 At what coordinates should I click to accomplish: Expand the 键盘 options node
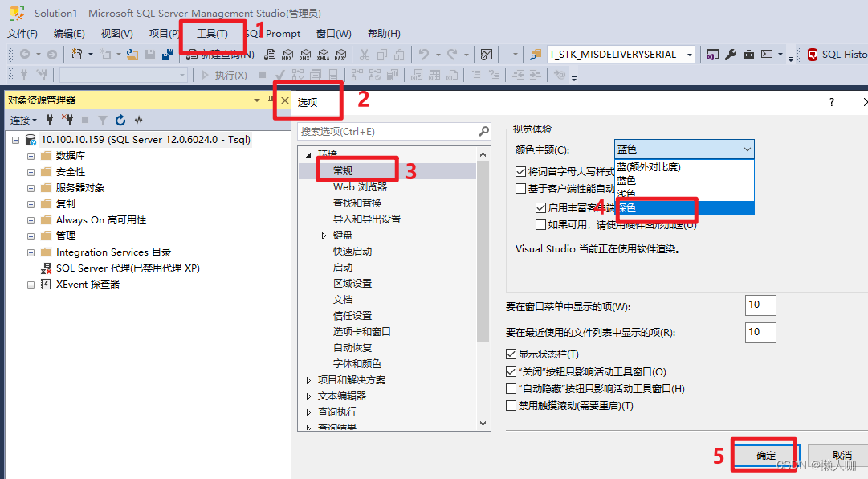pos(324,235)
